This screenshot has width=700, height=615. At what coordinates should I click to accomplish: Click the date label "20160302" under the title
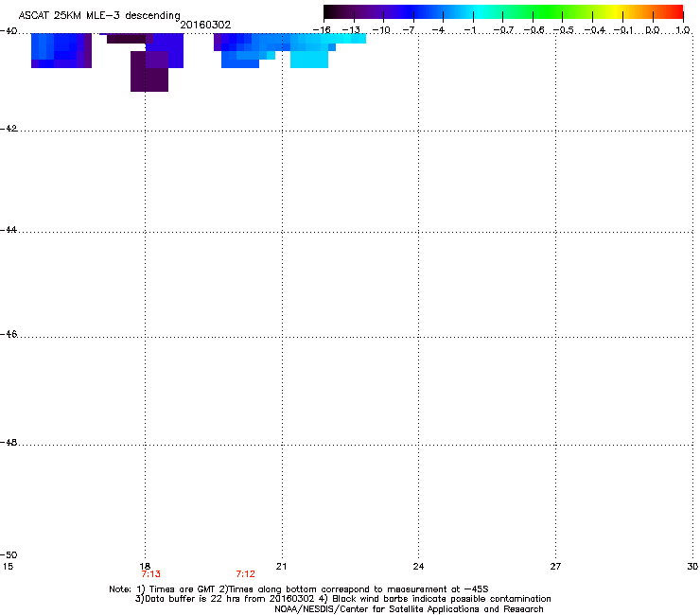click(205, 25)
